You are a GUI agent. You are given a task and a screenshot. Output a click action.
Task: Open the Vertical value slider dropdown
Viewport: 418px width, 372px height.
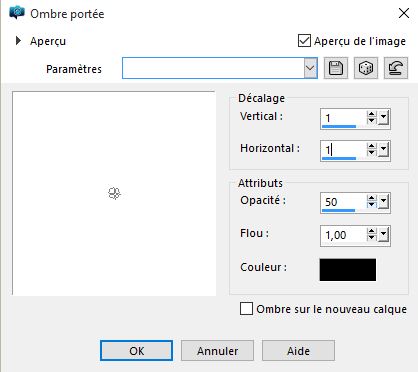coord(384,117)
